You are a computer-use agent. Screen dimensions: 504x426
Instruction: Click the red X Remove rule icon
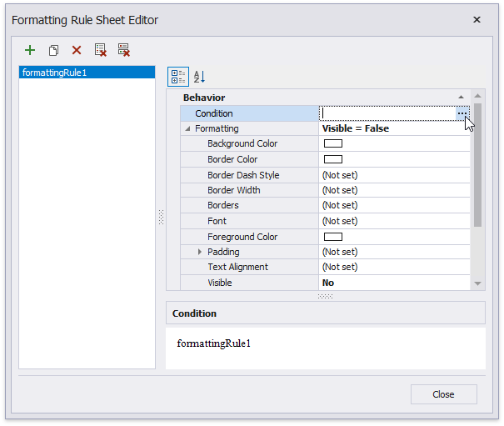(77, 51)
